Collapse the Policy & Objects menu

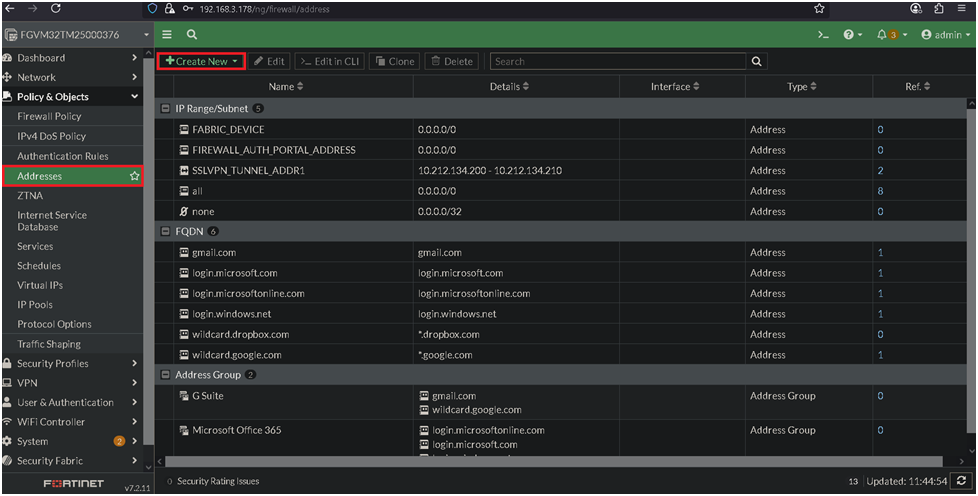[71, 97]
